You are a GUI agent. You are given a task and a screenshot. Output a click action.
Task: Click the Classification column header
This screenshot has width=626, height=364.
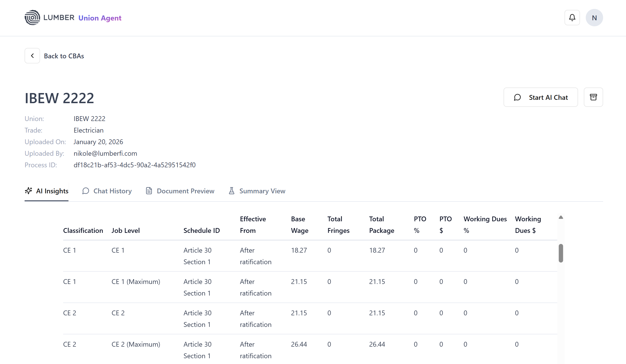point(83,230)
